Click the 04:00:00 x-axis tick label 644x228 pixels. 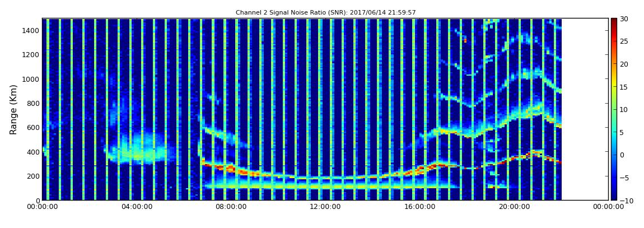(137, 207)
